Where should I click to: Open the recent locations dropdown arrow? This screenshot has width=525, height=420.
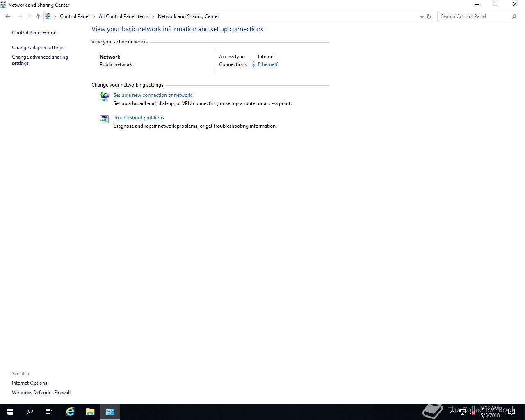30,16
